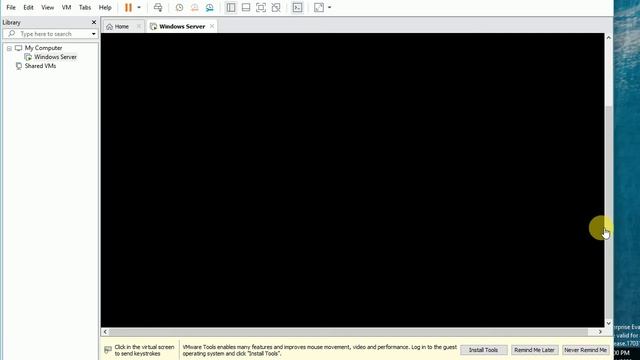Screen dimensions: 640x360
Task: Open the Help menu
Action: (x=105, y=7)
